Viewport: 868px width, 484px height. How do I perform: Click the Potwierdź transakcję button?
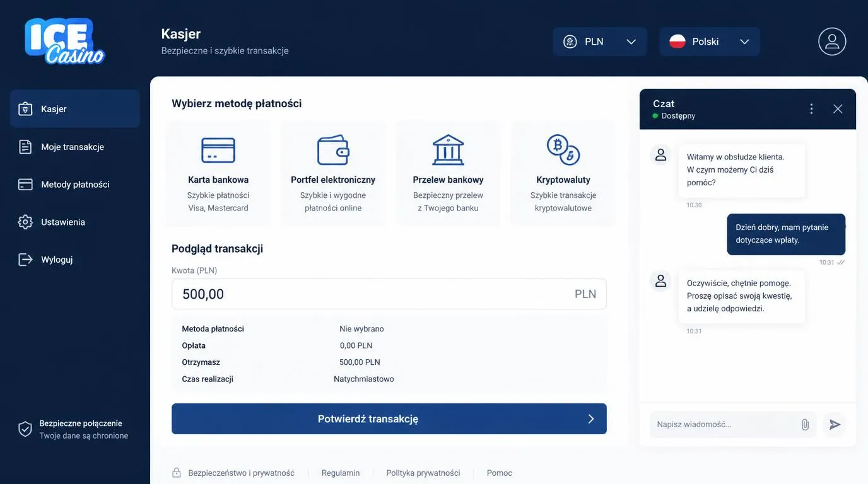pos(389,419)
